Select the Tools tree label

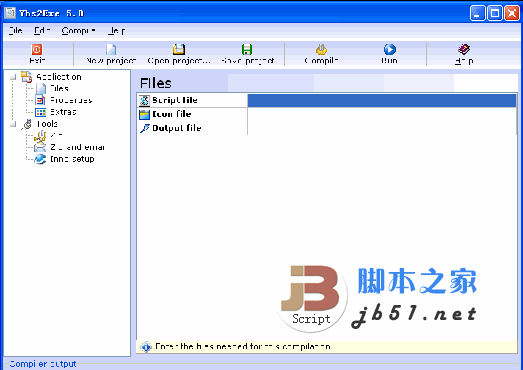[x=47, y=124]
